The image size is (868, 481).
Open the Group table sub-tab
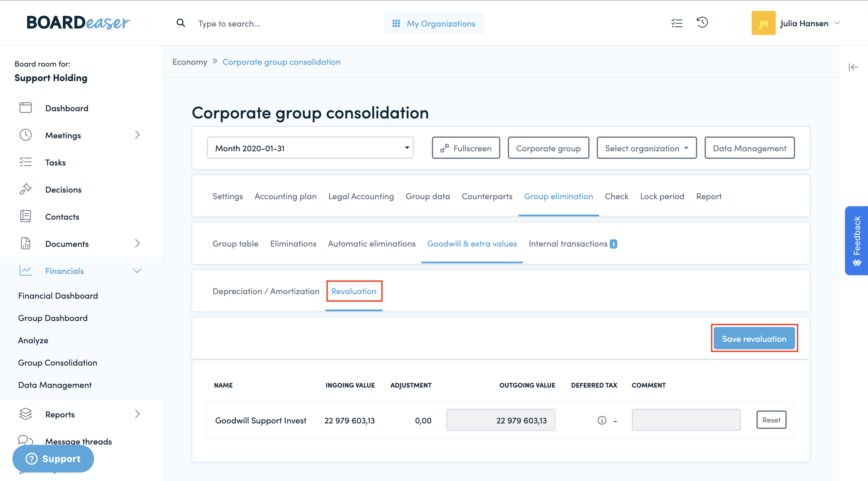[235, 244]
